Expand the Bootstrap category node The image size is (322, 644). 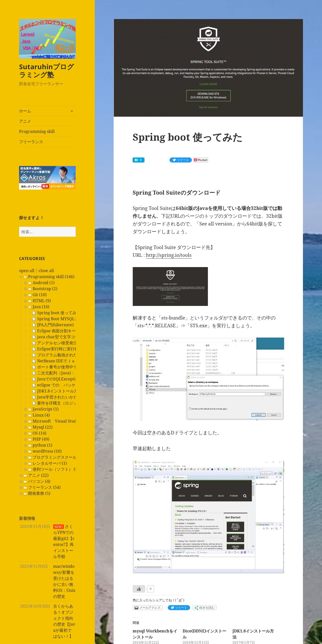point(26,289)
